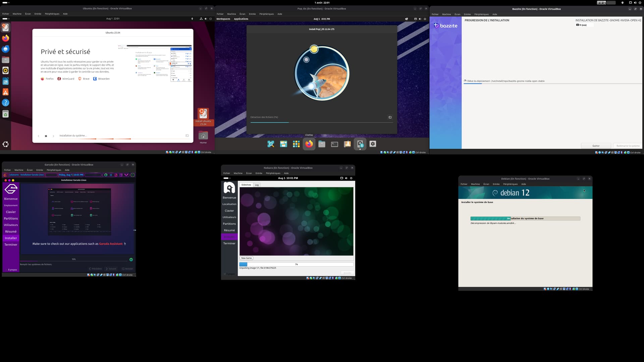Image resolution: width=644 pixels, height=362 pixels.
Task: Open Rhythmbox in the Ubuntu dock
Action: click(x=5, y=70)
